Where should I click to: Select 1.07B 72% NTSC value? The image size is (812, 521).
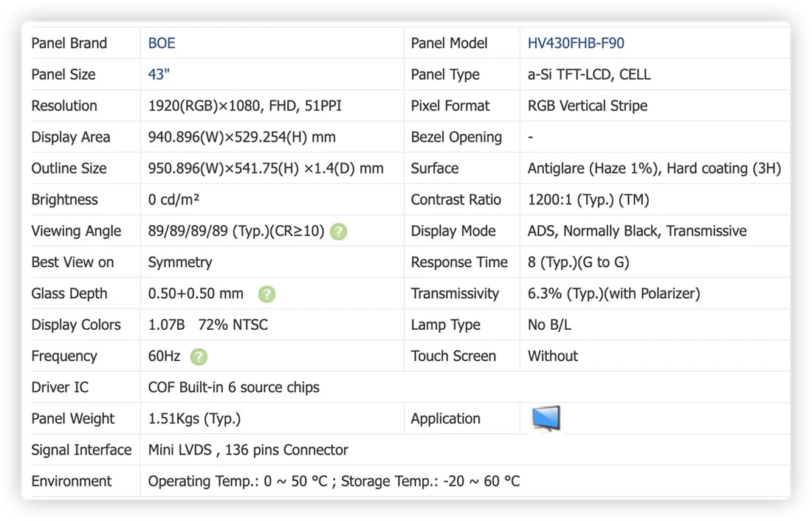[208, 325]
